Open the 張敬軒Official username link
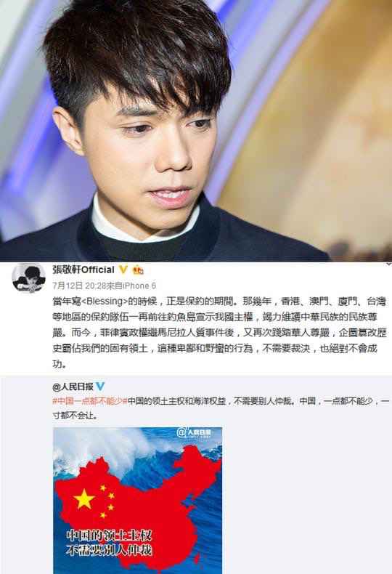 click(x=83, y=270)
